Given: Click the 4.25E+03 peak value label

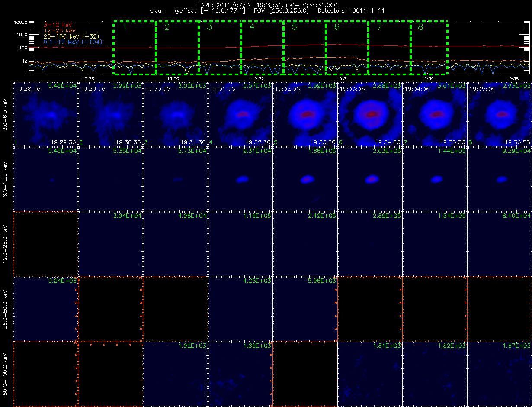Looking at the screenshot, I should click(x=257, y=281).
